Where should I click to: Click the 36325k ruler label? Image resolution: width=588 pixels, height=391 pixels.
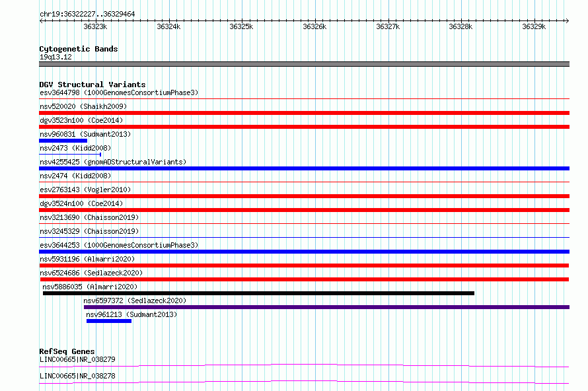[x=241, y=26]
